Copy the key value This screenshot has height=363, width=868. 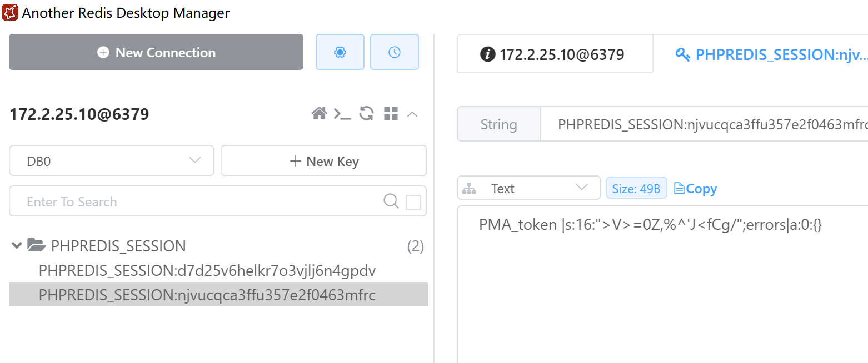pyautogui.click(x=695, y=189)
